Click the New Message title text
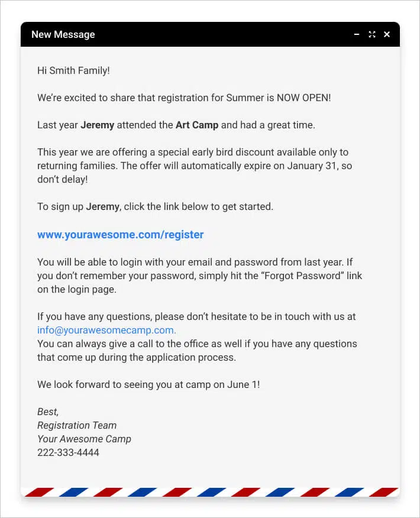This screenshot has height=518, width=420. pyautogui.click(x=63, y=34)
